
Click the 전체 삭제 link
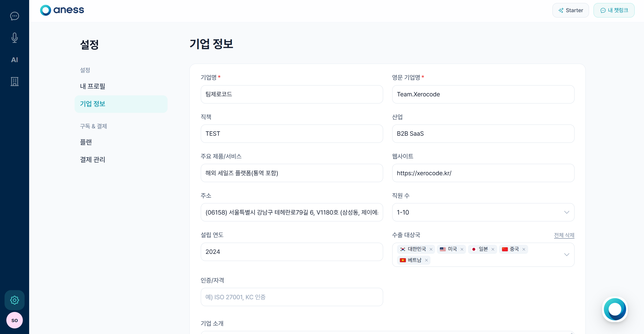click(x=564, y=235)
